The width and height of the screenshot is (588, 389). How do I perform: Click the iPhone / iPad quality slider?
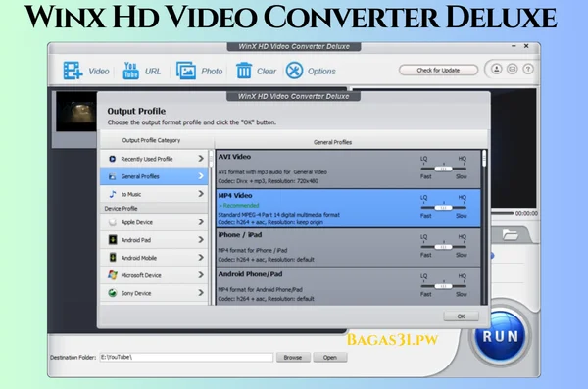pos(443,247)
